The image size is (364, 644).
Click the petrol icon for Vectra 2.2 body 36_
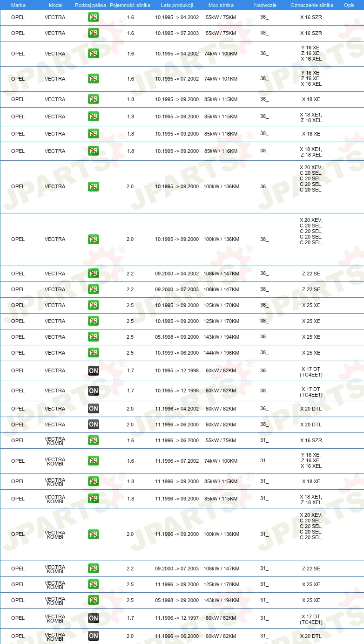click(94, 274)
